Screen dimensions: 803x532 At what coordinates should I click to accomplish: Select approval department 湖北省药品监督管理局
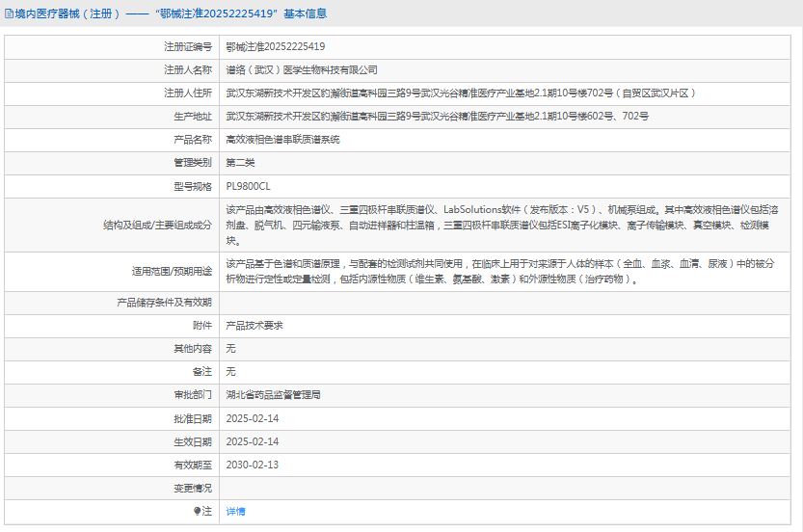coord(274,395)
